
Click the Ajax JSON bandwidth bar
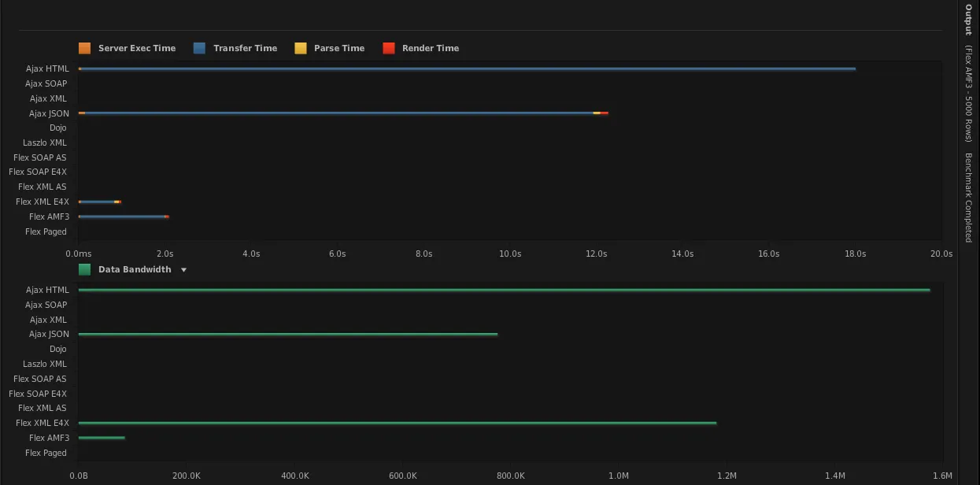pyautogui.click(x=288, y=335)
